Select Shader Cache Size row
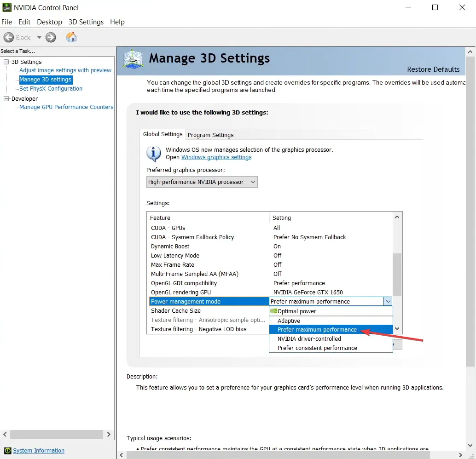Image resolution: width=476 pixels, height=459 pixels. coord(209,310)
